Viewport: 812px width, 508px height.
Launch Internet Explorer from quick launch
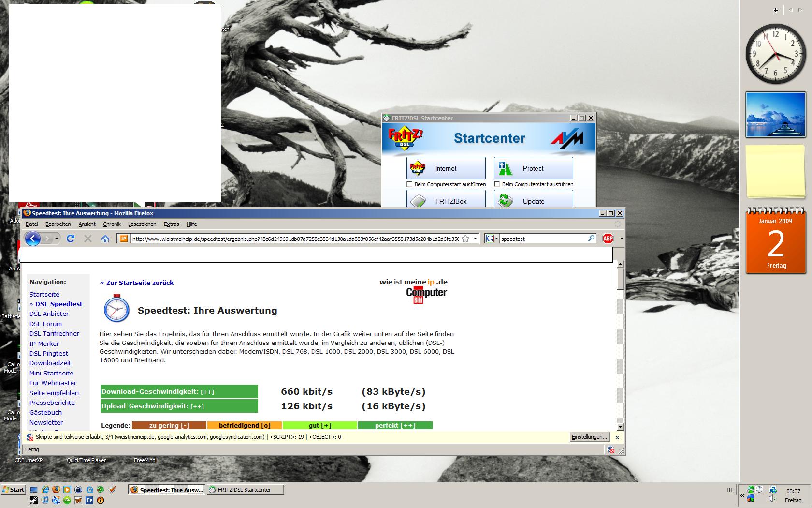pos(45,490)
